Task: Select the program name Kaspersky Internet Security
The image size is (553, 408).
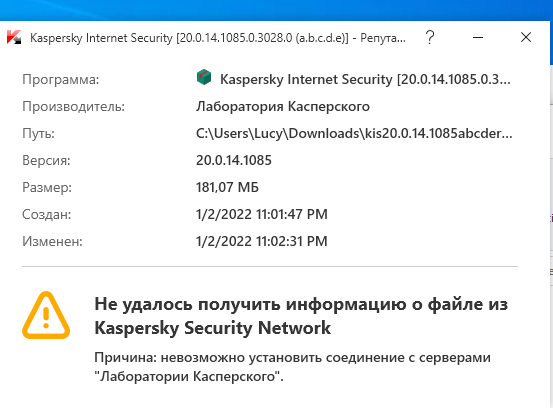Action: 365,79
